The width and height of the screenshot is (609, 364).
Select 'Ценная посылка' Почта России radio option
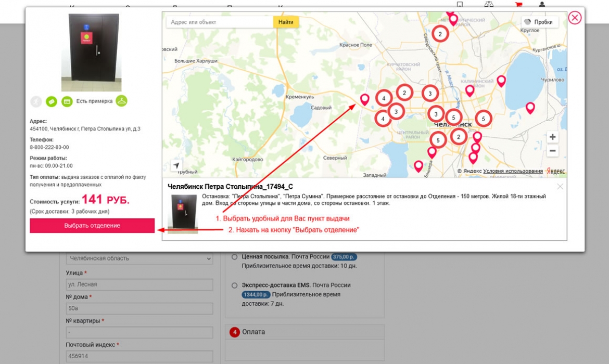tap(234, 257)
